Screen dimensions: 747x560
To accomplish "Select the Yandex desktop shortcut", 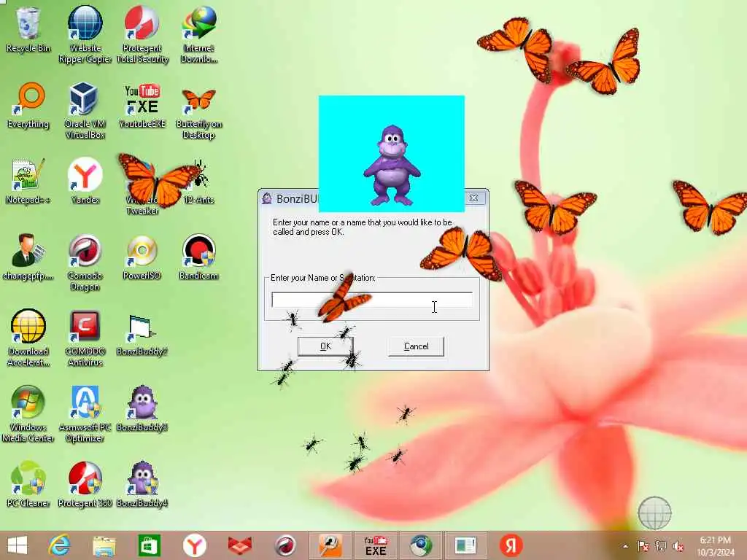I will click(85, 181).
